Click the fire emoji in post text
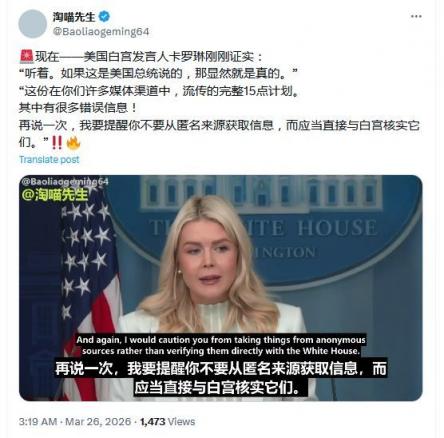Viewport: 444px width, 438px height. 73,143
